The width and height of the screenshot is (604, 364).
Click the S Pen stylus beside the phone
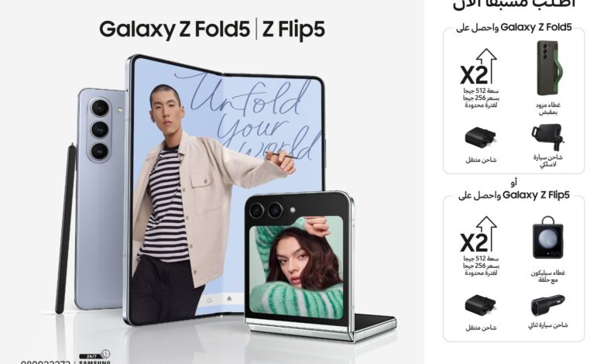tap(66, 228)
